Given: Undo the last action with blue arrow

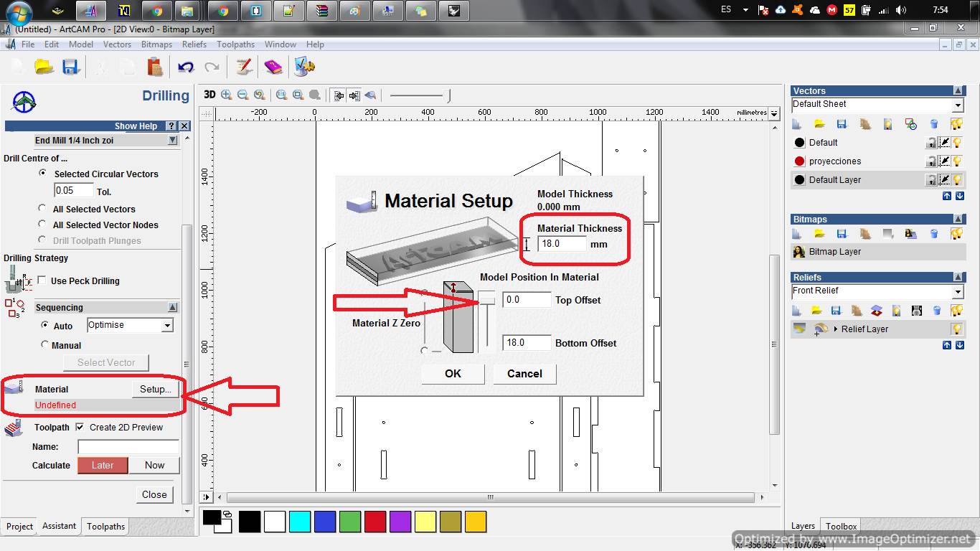Looking at the screenshot, I should (186, 67).
